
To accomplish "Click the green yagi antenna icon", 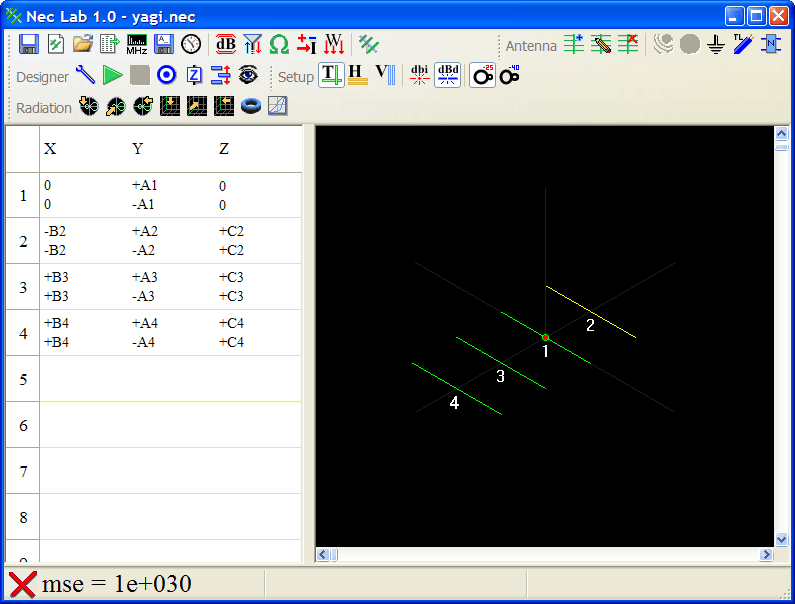I will (369, 45).
